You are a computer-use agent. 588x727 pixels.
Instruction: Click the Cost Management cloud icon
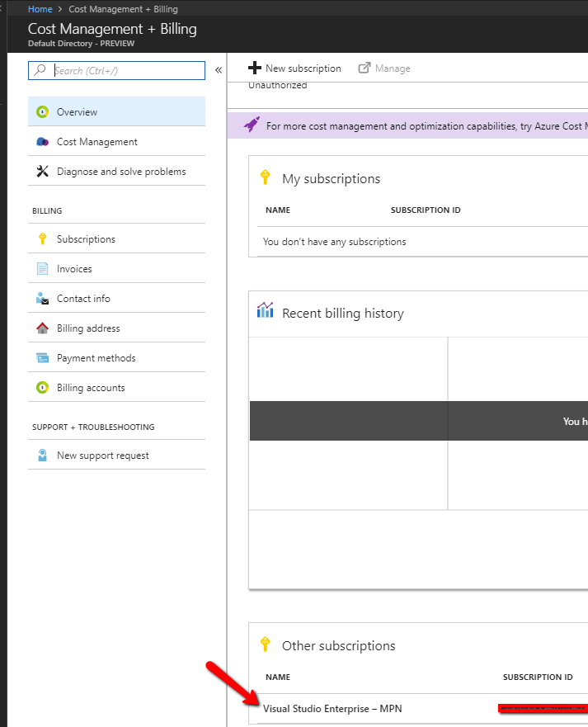point(42,142)
